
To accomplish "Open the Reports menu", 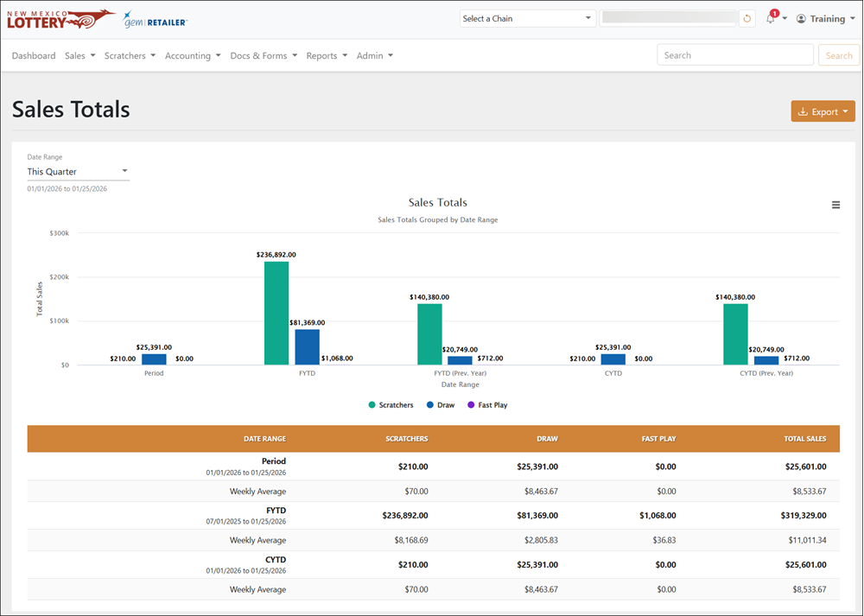I will coord(327,55).
